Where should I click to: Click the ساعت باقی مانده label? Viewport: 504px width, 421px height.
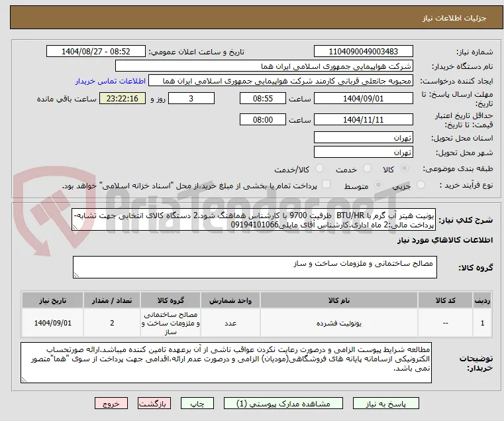click(x=66, y=99)
